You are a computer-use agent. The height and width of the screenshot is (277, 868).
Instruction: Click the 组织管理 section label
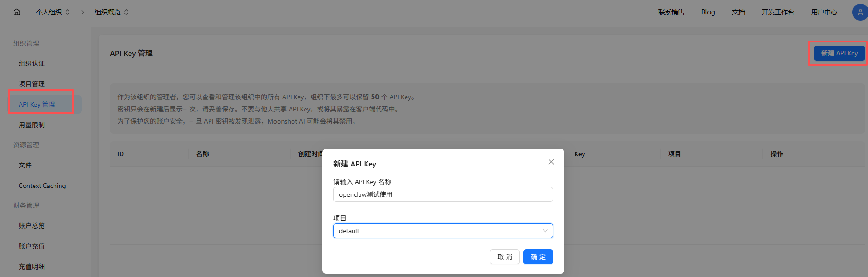point(26,43)
